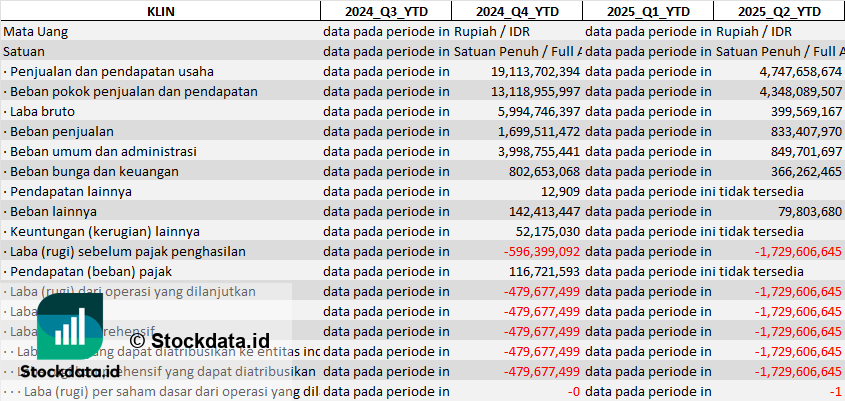Click the 12,909 other income cell
The height and width of the screenshot is (401, 845).
560,191
